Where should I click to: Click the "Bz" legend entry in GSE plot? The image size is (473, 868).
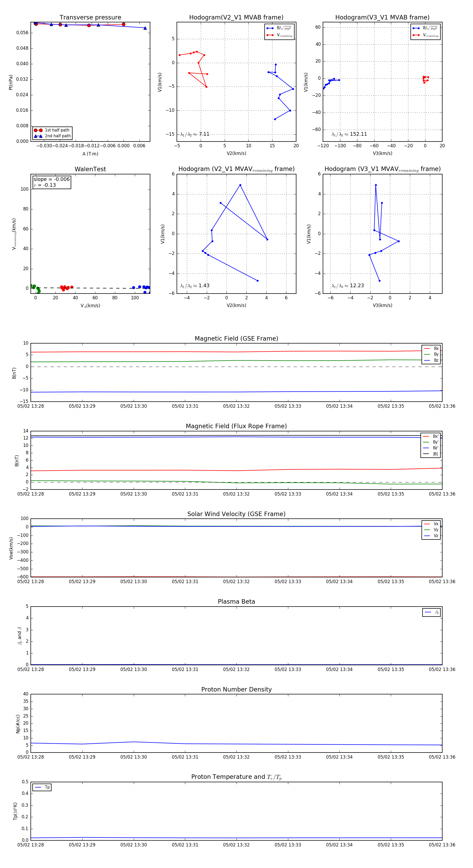tap(431, 360)
